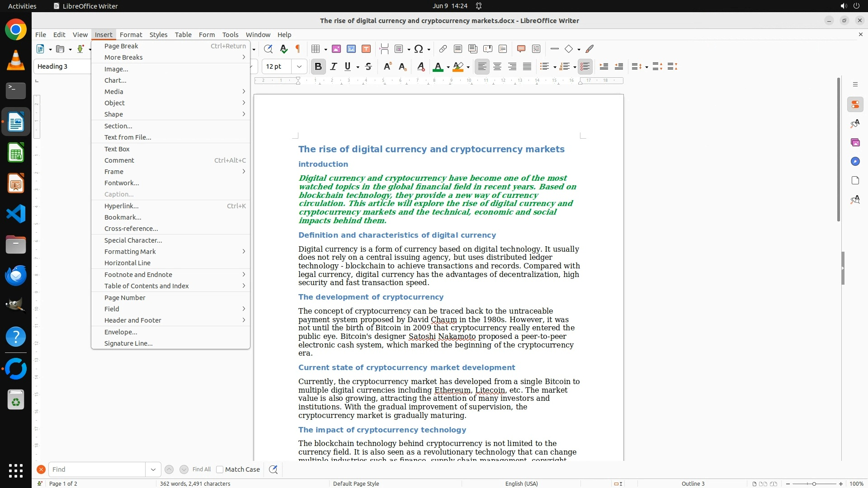Click the Find All button
Screen dimensions: 868x488
coord(201,469)
